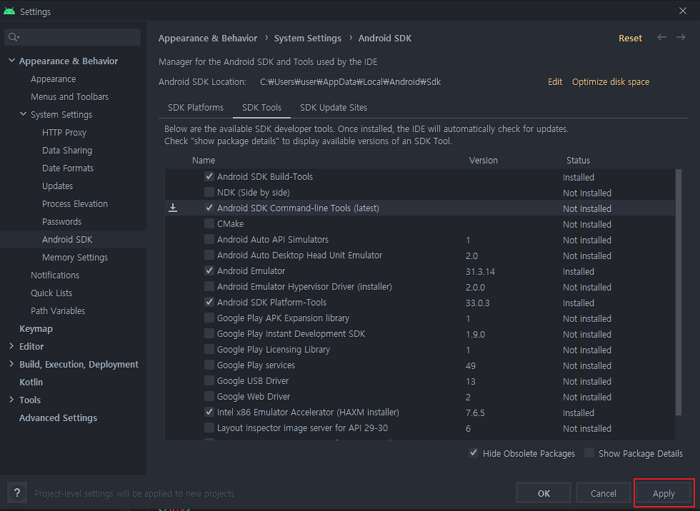Image resolution: width=700 pixels, height=511 pixels.
Task: Open Memory Settings page
Action: (x=75, y=258)
